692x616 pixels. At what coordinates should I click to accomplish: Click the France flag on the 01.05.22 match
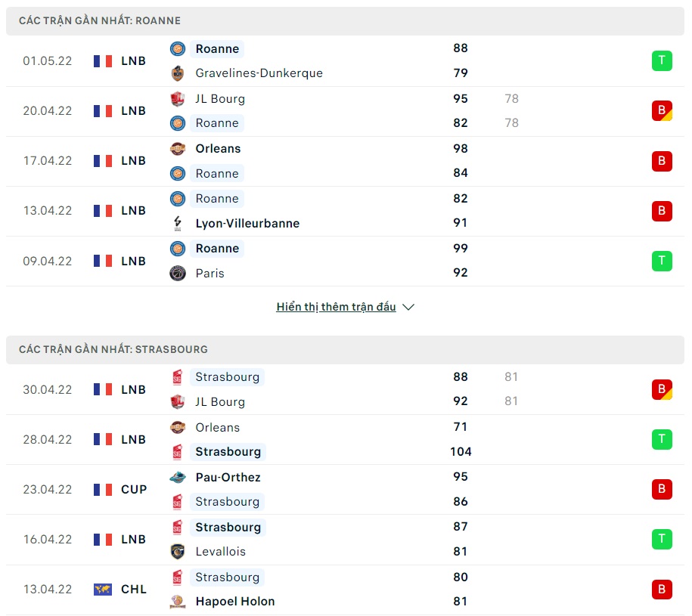[x=103, y=61]
